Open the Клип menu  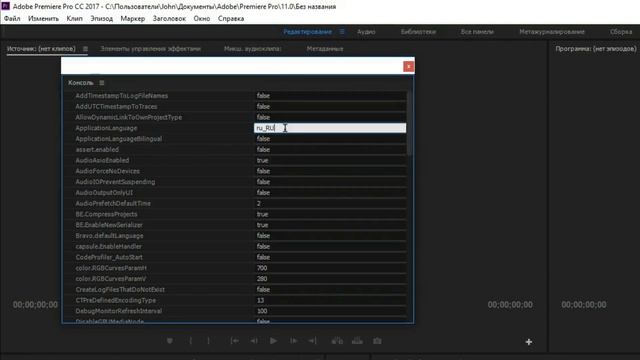74,19
